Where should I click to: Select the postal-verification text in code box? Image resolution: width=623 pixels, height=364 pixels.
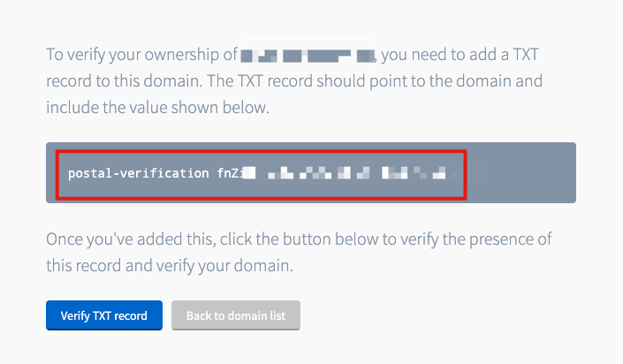[x=138, y=173]
